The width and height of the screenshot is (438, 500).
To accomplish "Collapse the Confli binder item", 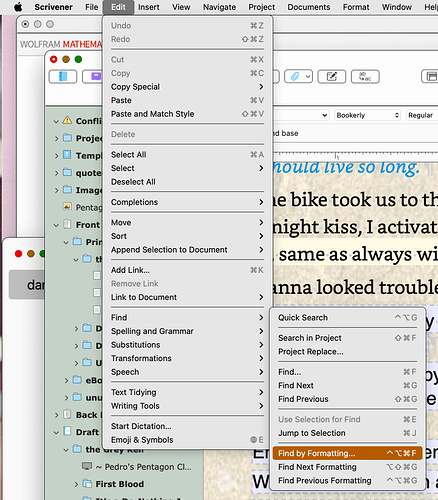I will (56, 121).
